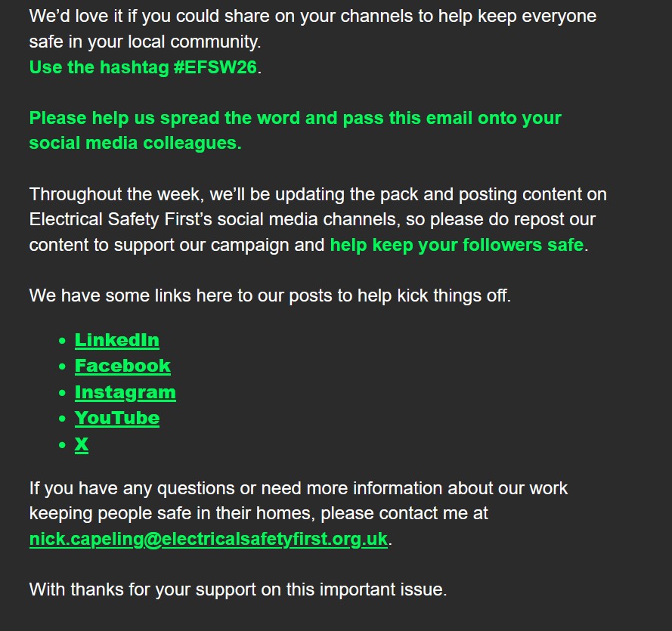Click the 'We have some links here' sentence
The width and height of the screenshot is (672, 631).
point(270,295)
